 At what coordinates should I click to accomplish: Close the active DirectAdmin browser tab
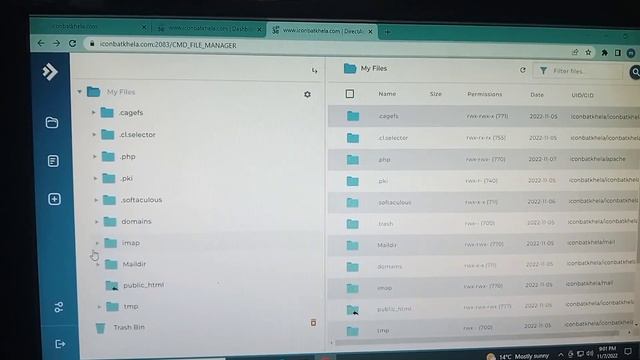[x=370, y=31]
